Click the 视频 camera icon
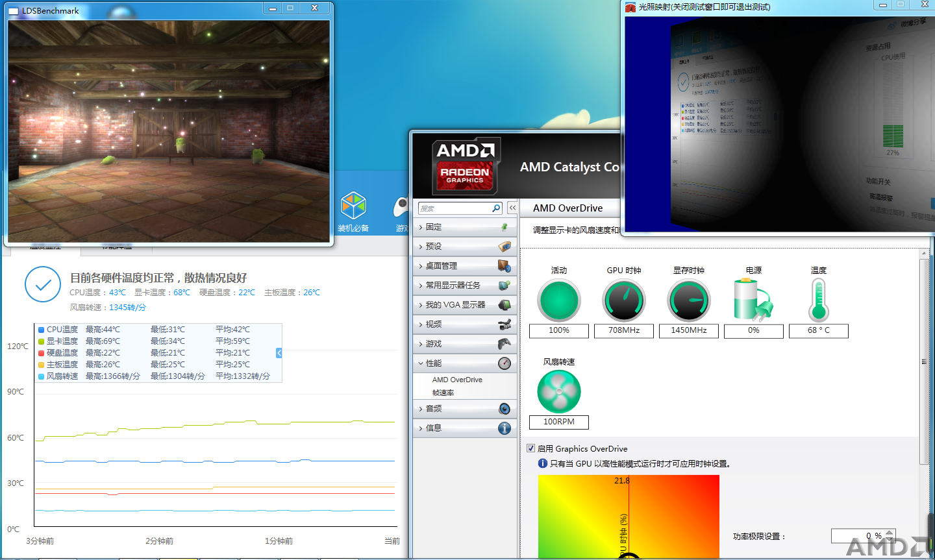The width and height of the screenshot is (935, 560). tap(505, 324)
